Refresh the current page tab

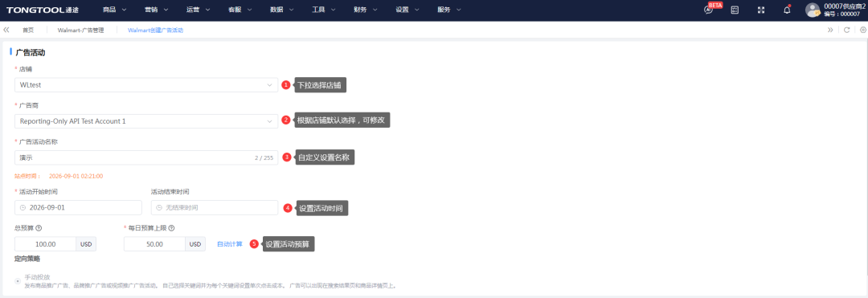click(846, 30)
